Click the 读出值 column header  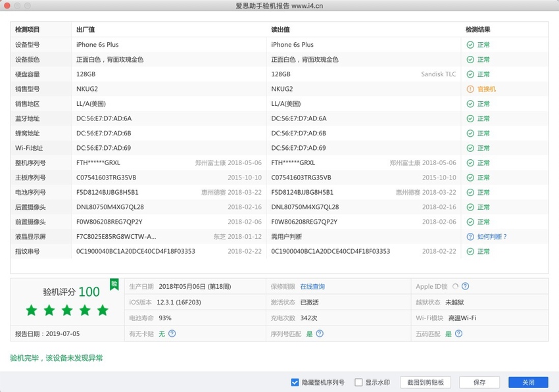(280, 30)
